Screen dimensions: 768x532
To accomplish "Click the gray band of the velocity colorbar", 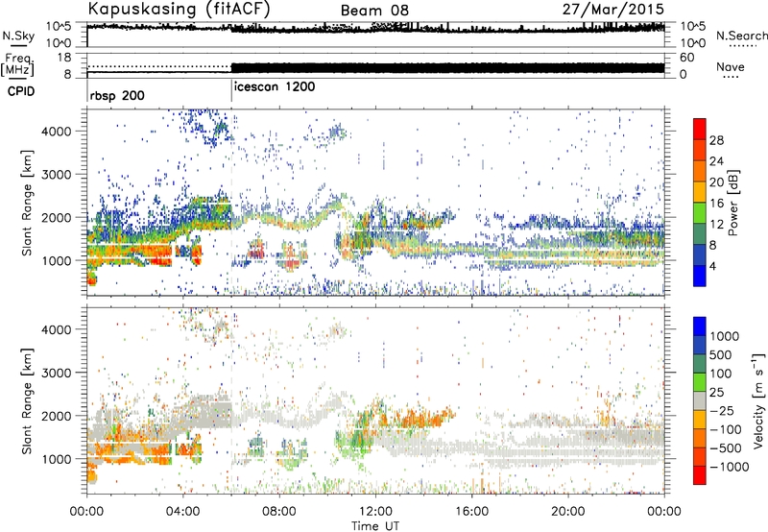I will click(x=700, y=401).
